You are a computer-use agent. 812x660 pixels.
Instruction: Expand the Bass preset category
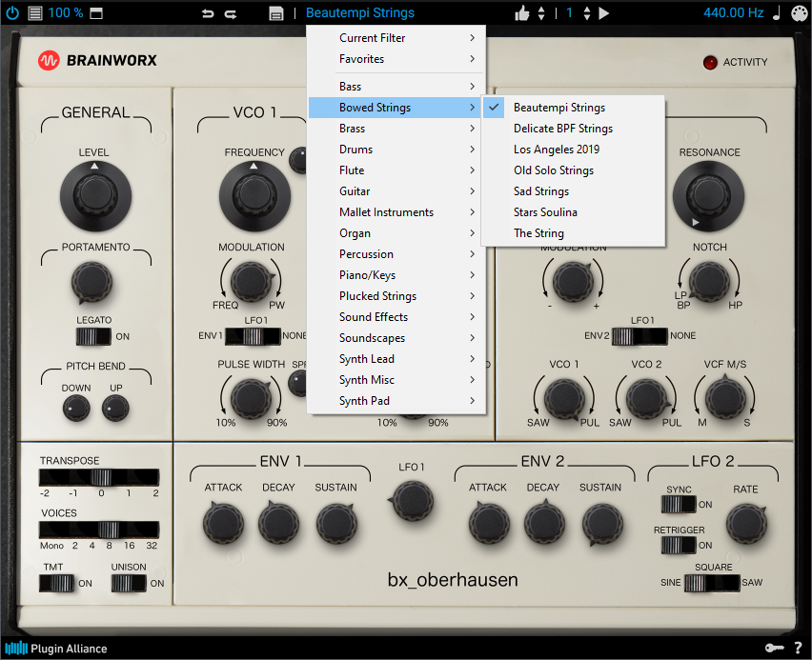396,87
